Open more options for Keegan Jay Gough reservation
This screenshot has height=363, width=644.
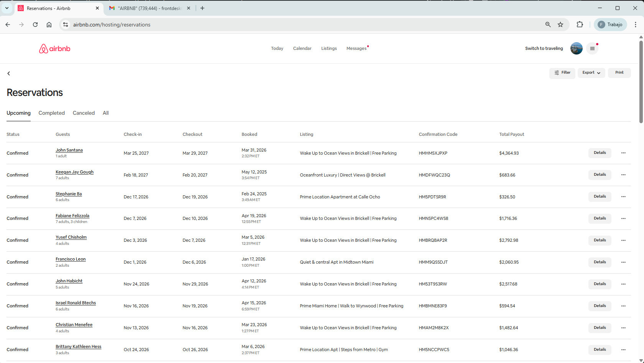[x=623, y=175]
